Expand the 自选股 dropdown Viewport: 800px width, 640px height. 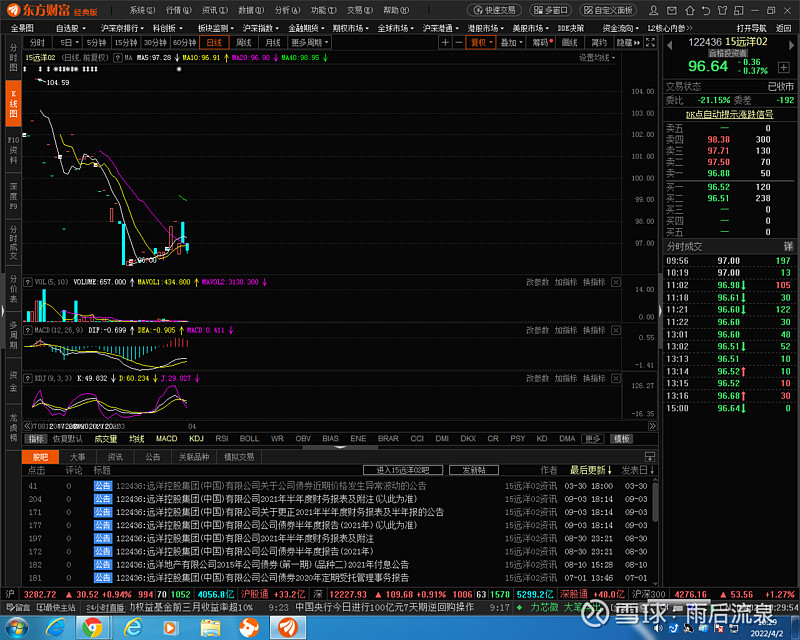click(x=70, y=28)
